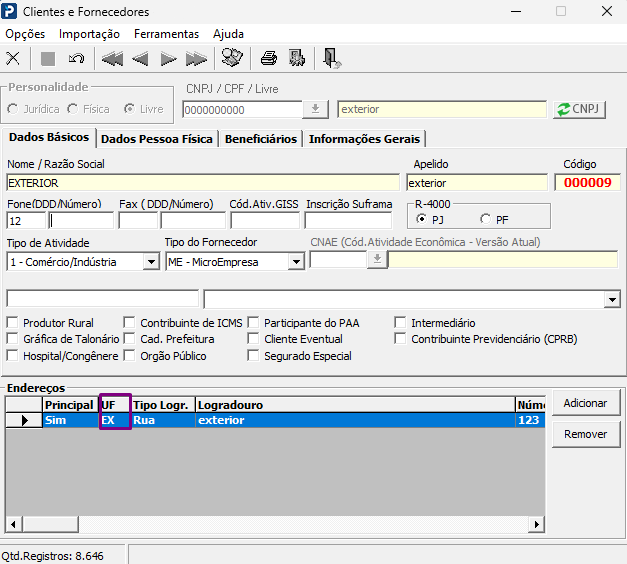
Task: Advance to the next record
Action: pos(168,59)
